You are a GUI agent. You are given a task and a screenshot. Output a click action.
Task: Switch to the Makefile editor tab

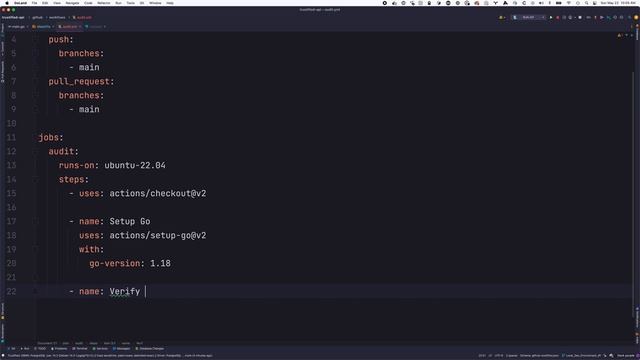pos(42,27)
